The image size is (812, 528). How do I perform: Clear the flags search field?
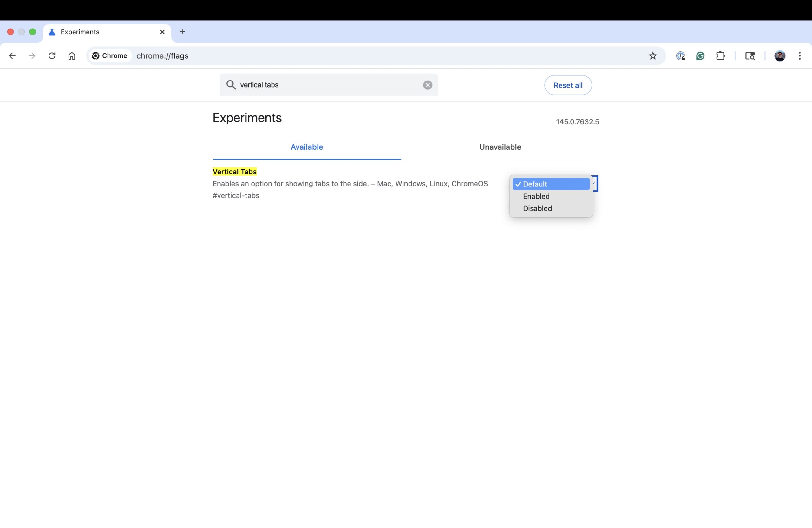(428, 85)
